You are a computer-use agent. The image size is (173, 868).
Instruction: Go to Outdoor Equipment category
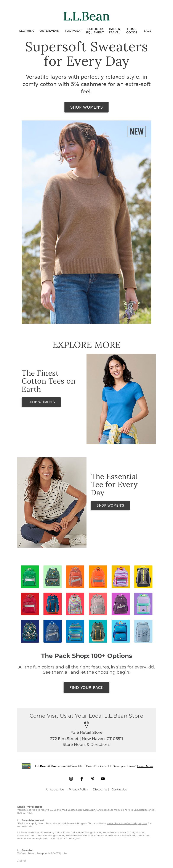(x=95, y=31)
